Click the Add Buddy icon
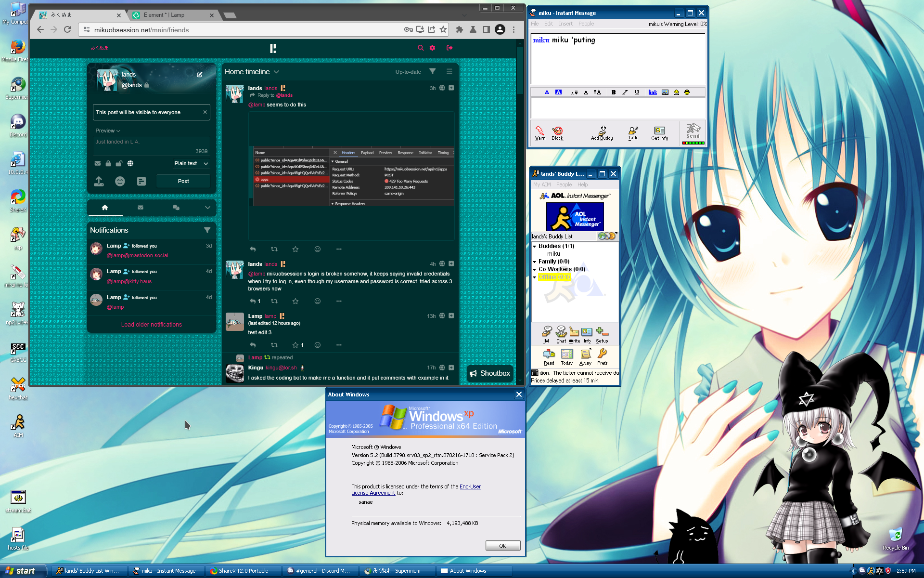Screen dimensions: 924x578 coord(602,132)
